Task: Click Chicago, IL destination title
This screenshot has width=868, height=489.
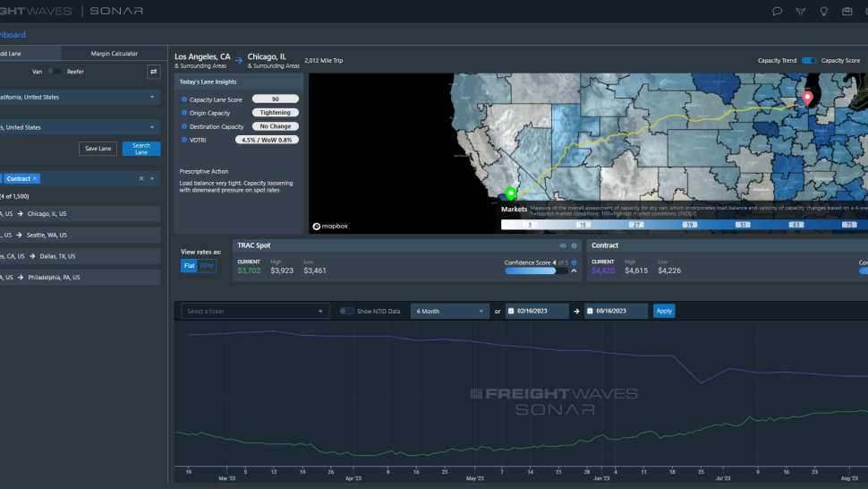Action: point(267,56)
